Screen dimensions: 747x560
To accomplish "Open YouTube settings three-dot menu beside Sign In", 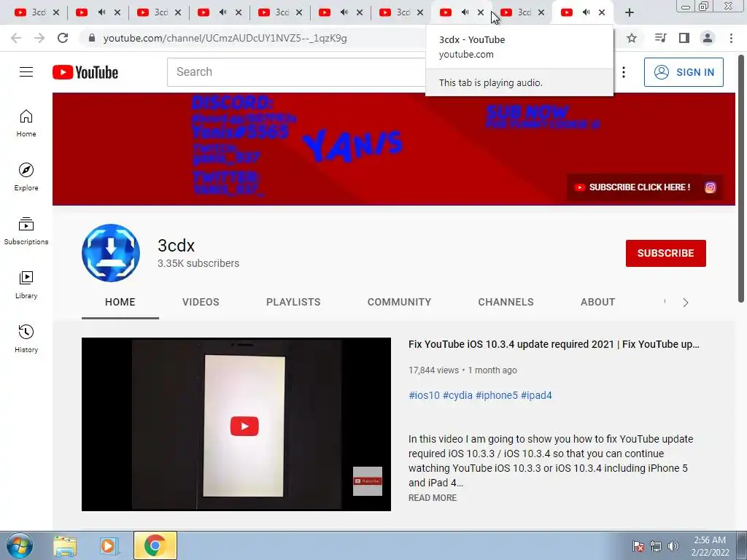I will (x=624, y=72).
